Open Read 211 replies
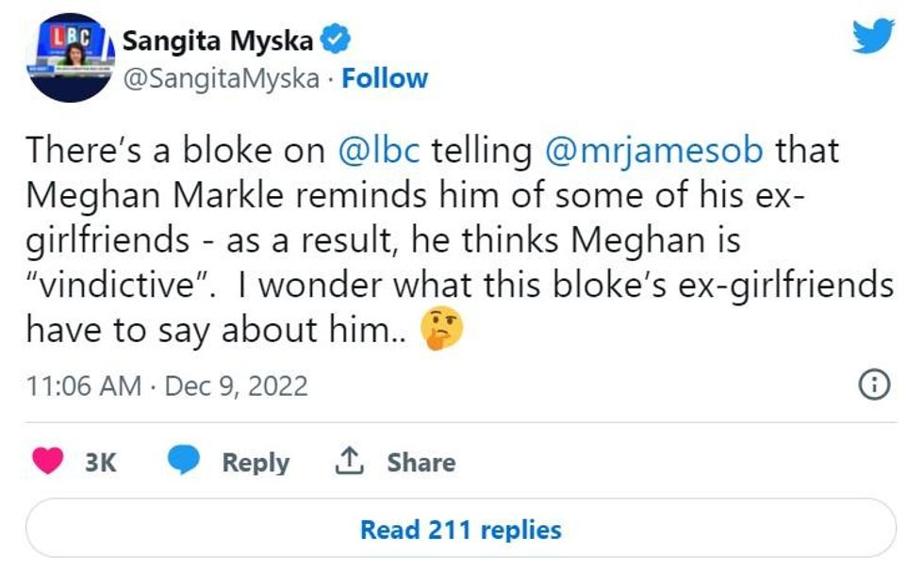 460,530
